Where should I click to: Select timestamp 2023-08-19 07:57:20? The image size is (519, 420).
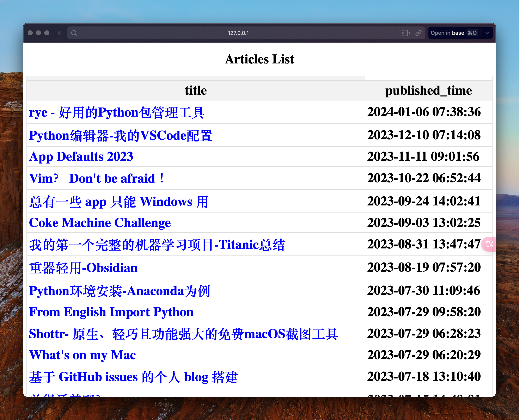click(424, 267)
